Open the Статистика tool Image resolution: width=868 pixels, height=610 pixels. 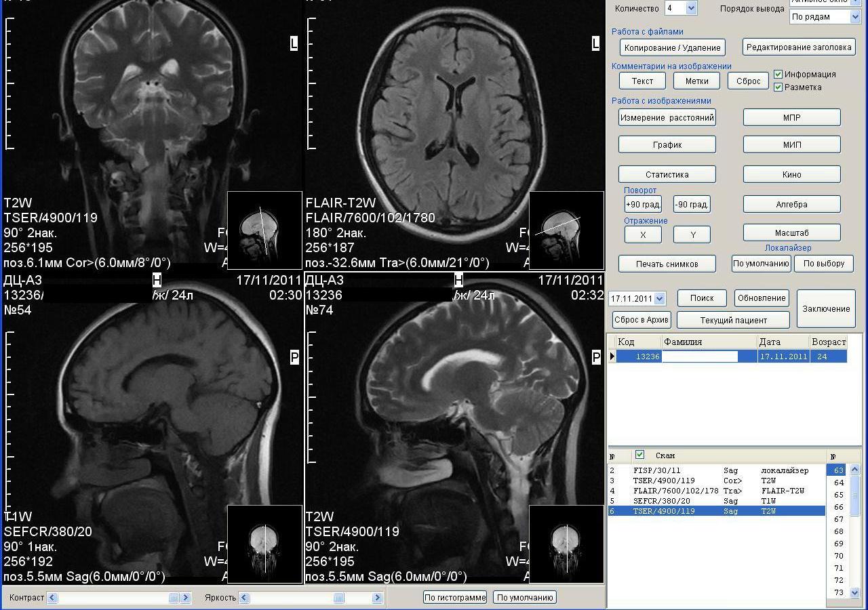coord(667,174)
